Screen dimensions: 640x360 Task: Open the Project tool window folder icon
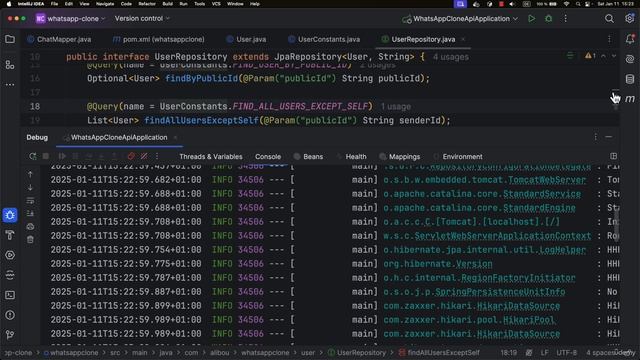pos(10,39)
